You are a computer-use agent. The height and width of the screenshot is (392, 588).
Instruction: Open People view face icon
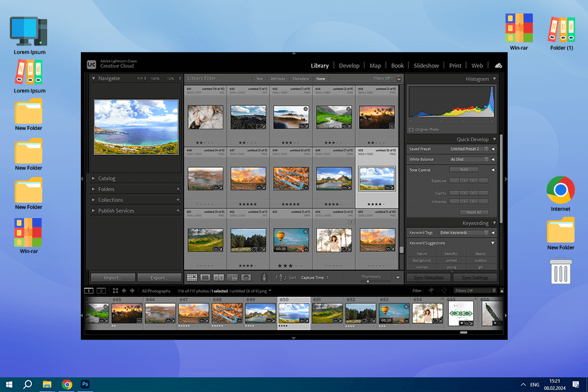(x=246, y=277)
